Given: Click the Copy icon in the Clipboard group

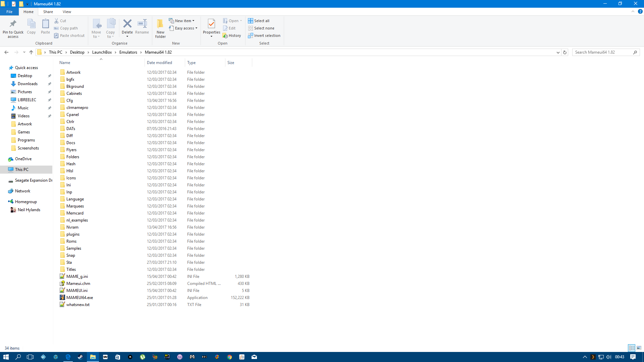Looking at the screenshot, I should (x=31, y=24).
